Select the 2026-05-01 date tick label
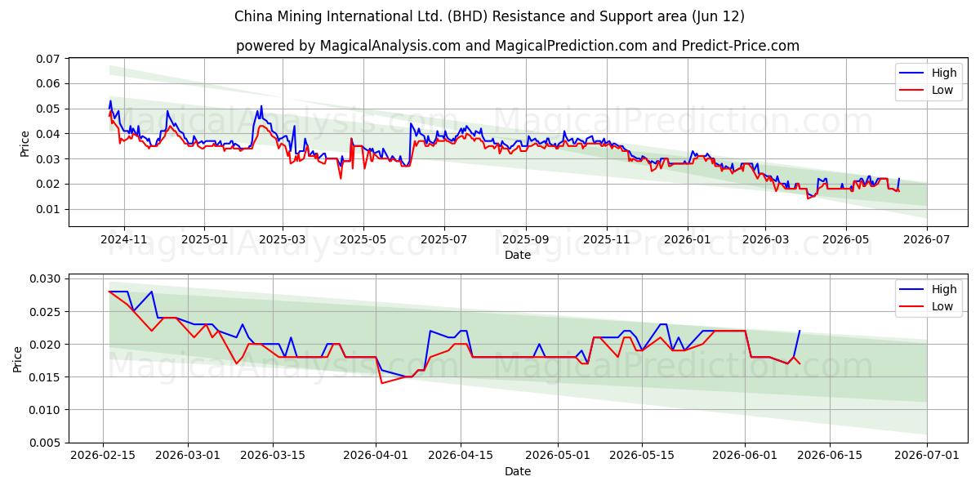The height and width of the screenshot is (490, 980). tap(557, 457)
